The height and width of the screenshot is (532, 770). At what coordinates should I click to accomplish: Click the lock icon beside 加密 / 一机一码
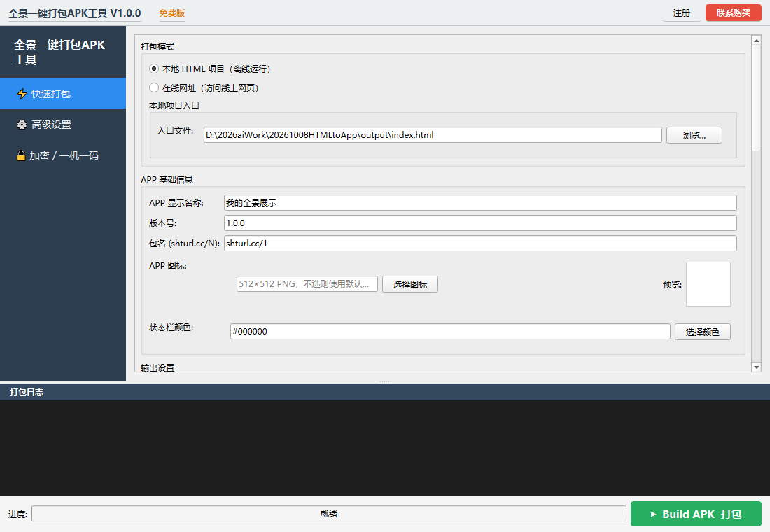point(21,155)
